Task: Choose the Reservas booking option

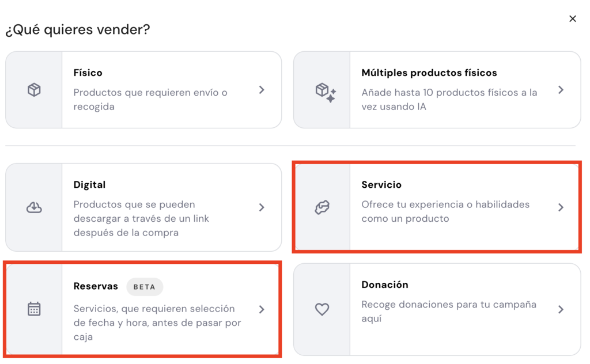Action: tap(144, 309)
